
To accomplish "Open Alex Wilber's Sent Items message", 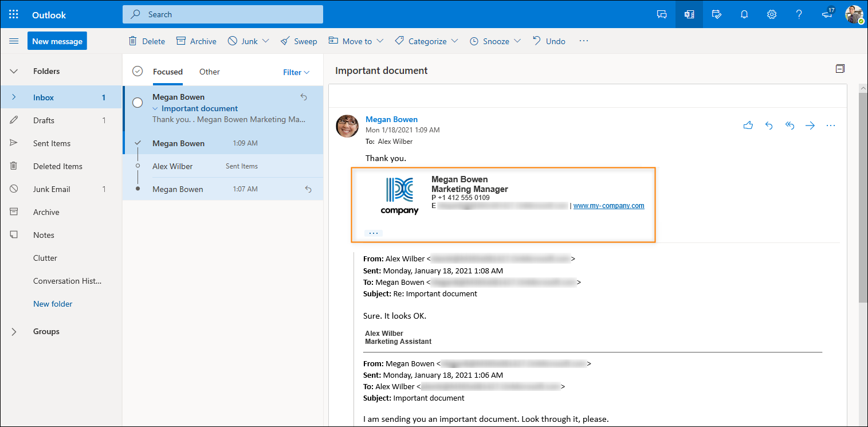I will coord(223,166).
